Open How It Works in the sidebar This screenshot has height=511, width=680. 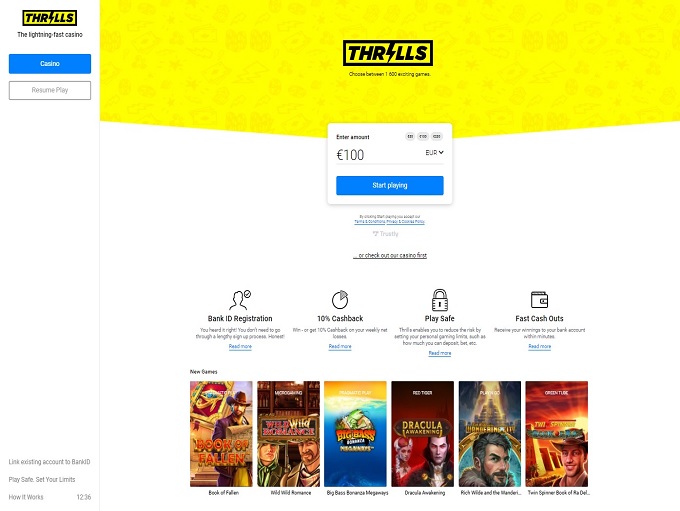(x=26, y=497)
